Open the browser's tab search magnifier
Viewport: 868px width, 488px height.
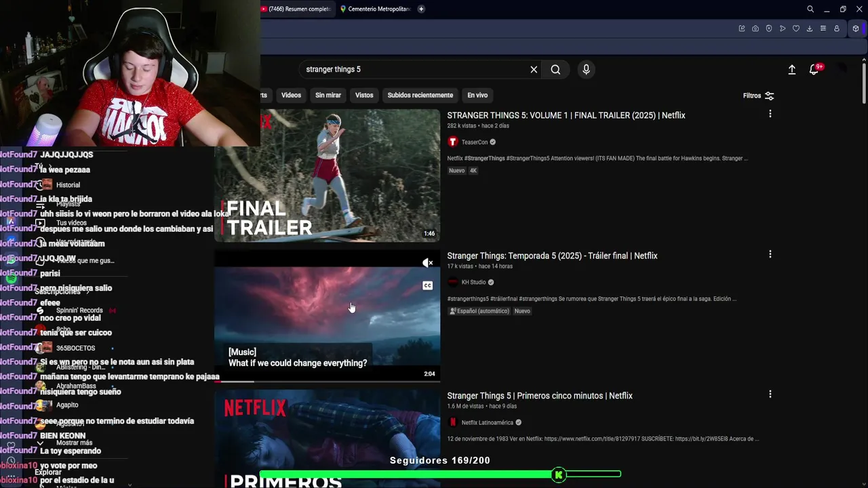(x=810, y=9)
